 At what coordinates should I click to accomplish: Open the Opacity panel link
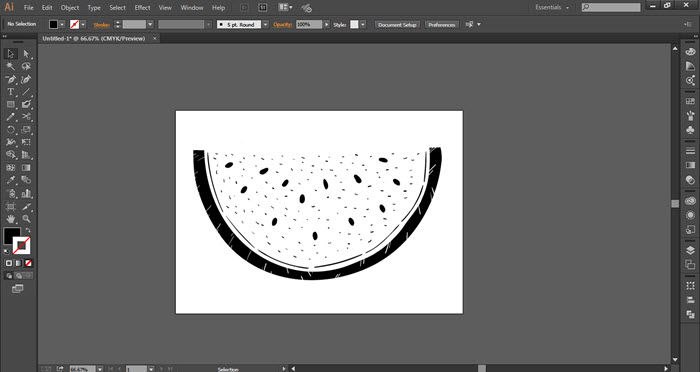283,25
